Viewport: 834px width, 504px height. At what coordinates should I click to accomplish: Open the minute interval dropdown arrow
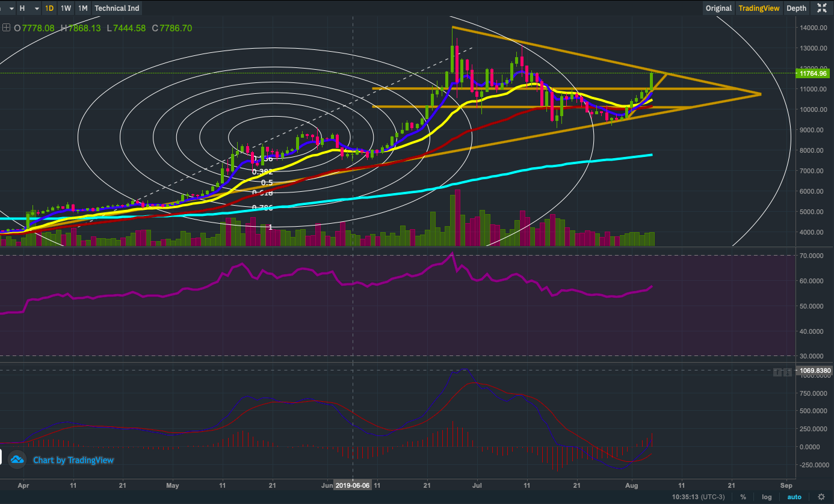[11, 8]
